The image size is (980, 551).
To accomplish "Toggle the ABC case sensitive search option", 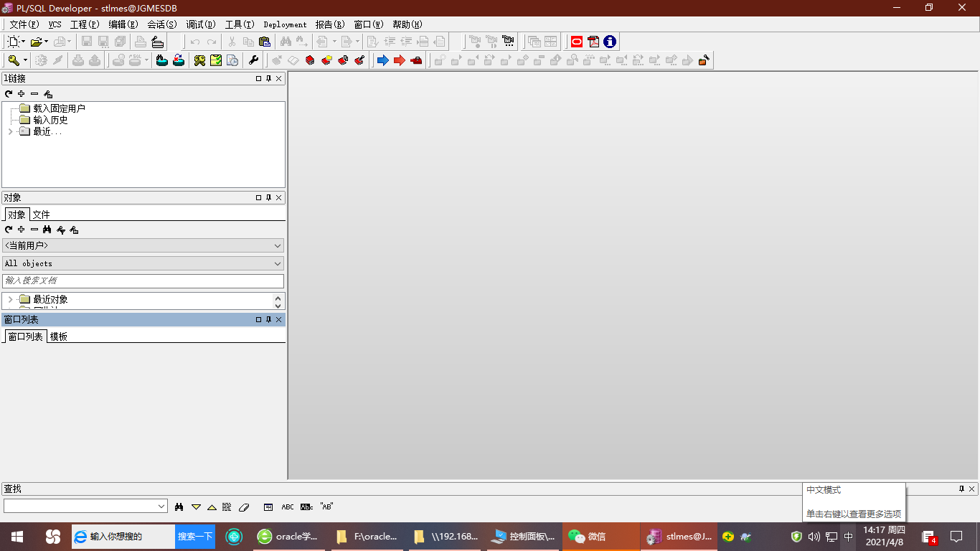I will (288, 507).
